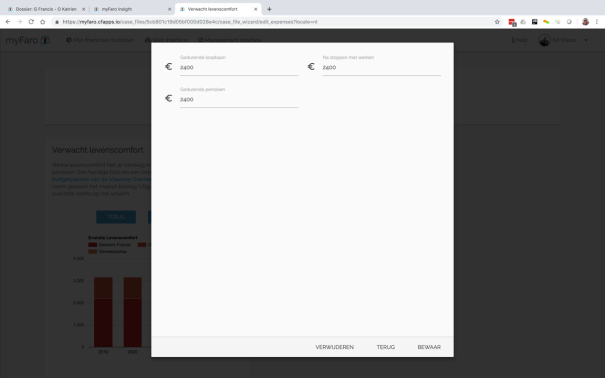The height and width of the screenshot is (378, 605).
Task: Save with the BEWAAR button
Action: pos(429,347)
